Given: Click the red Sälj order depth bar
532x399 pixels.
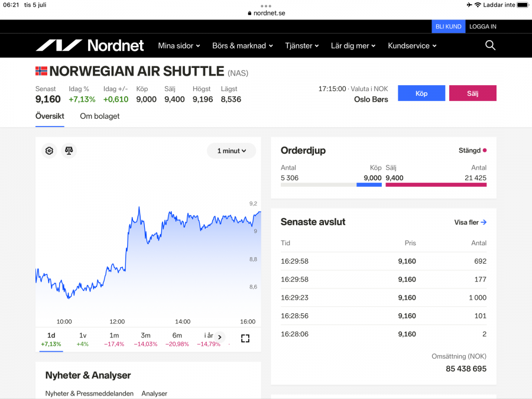Looking at the screenshot, I should (436, 185).
